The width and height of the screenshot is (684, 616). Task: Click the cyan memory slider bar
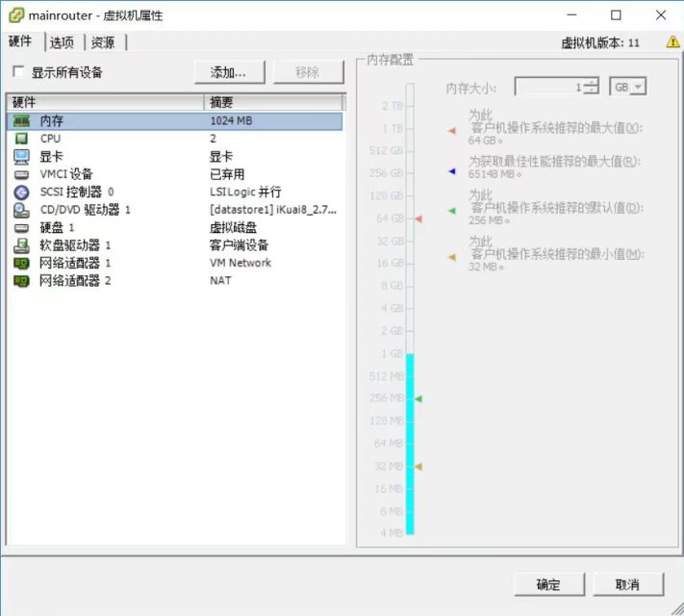[410, 444]
